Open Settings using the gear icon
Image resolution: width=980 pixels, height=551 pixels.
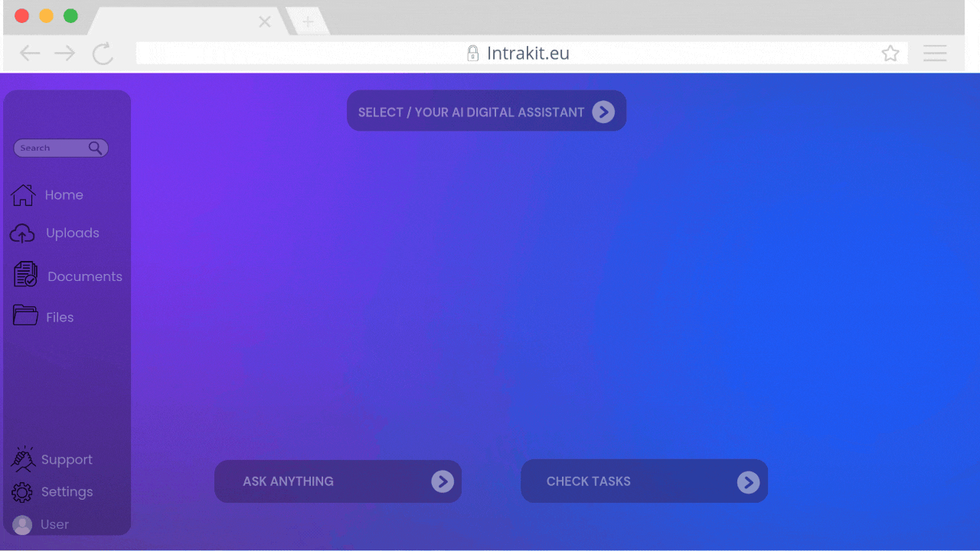tap(22, 492)
